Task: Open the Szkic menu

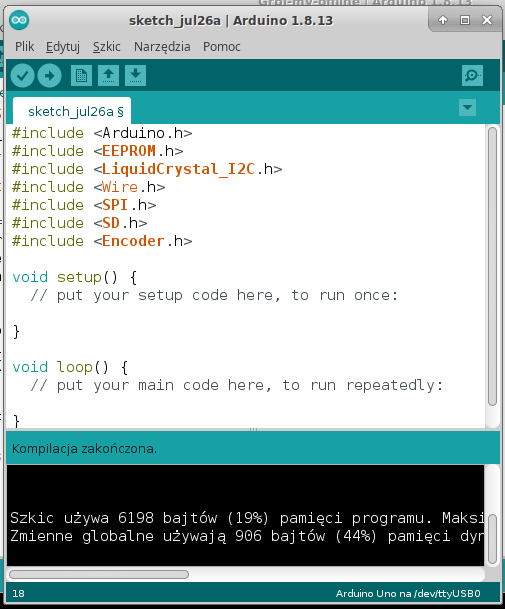Action: pyautogui.click(x=106, y=47)
